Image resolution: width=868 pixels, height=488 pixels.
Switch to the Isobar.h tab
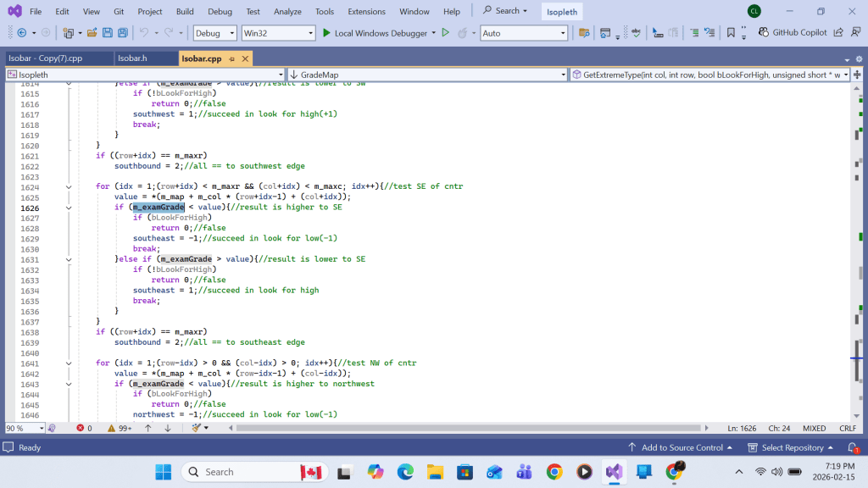pyautogui.click(x=132, y=58)
